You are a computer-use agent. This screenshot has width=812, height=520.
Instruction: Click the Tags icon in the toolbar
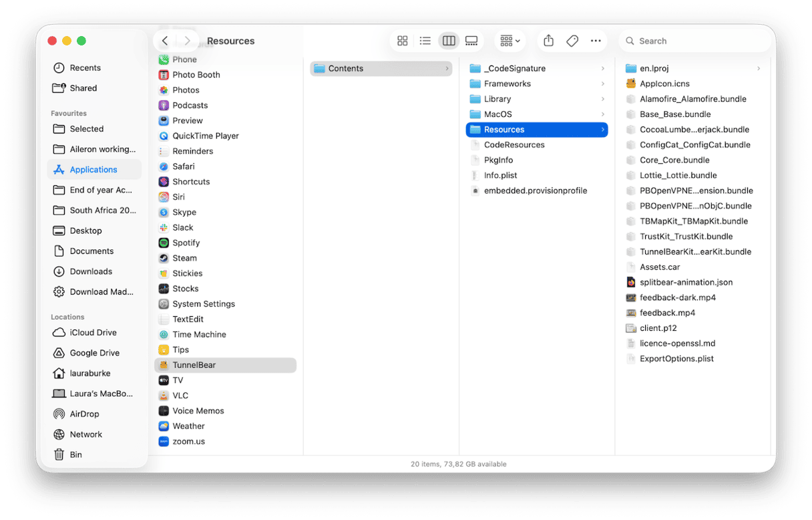(x=572, y=41)
